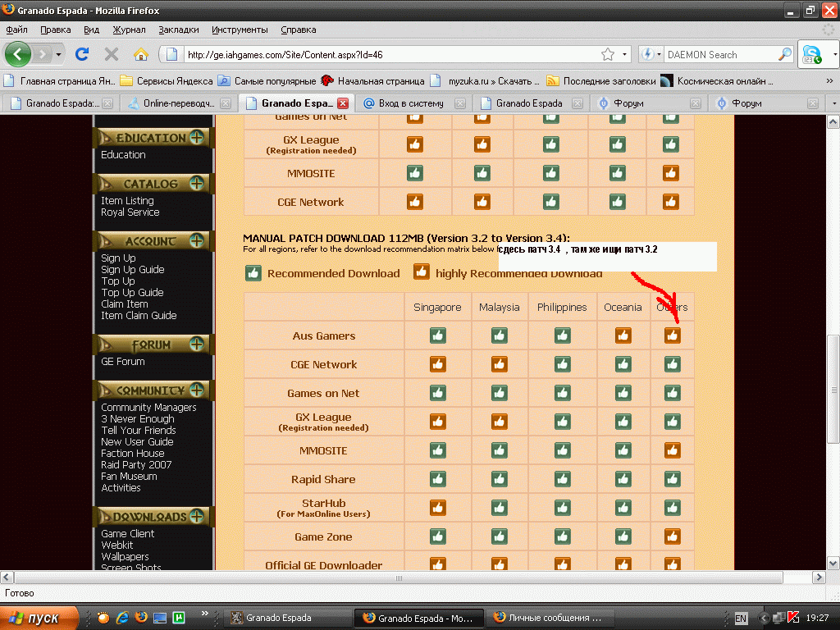The height and width of the screenshot is (630, 840).
Task: Expand the Account sidebar section plus
Action: 197,240
